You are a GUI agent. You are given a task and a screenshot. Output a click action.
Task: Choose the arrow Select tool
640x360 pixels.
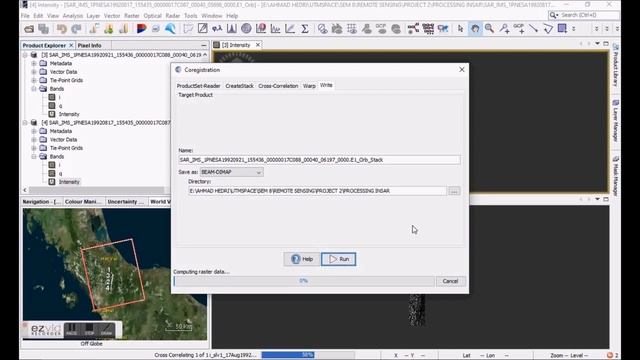click(x=460, y=29)
